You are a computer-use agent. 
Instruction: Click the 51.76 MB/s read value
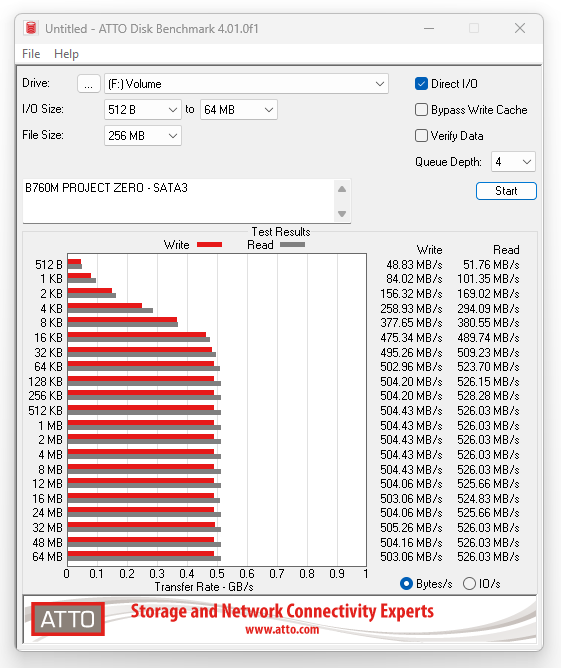pos(491,265)
